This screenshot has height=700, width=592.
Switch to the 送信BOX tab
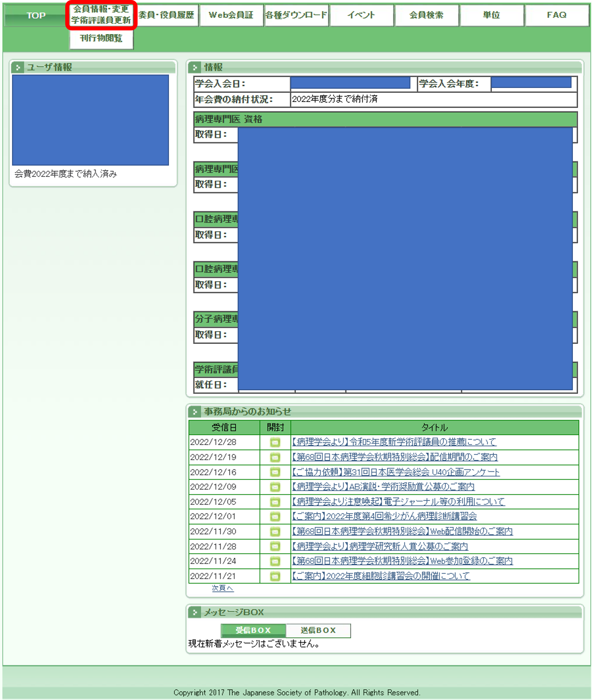pos(318,631)
